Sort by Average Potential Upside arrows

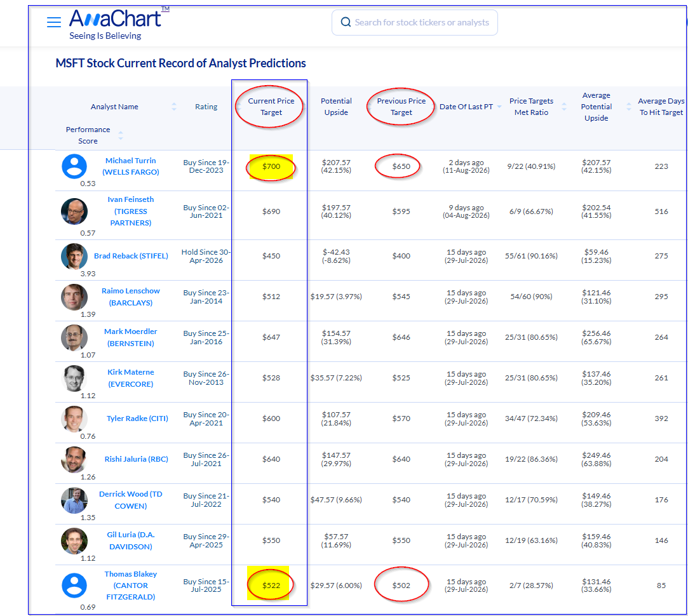click(628, 107)
